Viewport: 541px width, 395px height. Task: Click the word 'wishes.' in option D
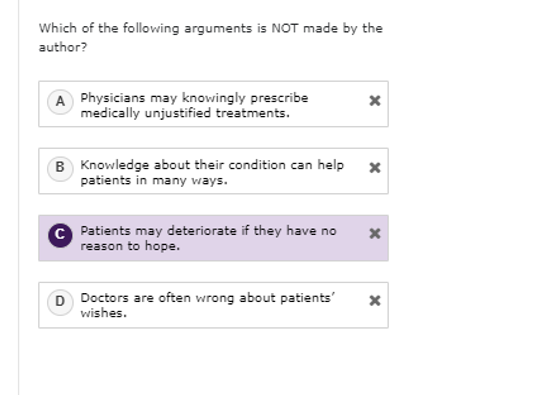pos(104,313)
